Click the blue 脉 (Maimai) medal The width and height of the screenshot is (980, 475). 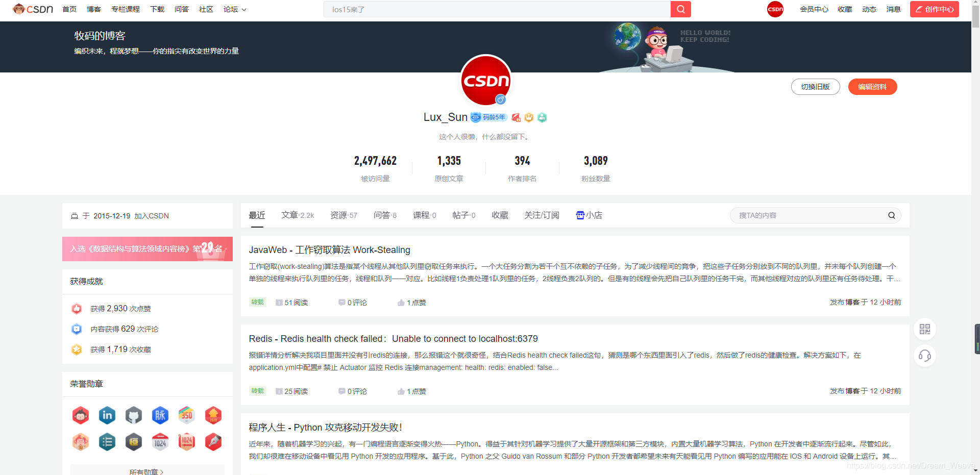(160, 415)
